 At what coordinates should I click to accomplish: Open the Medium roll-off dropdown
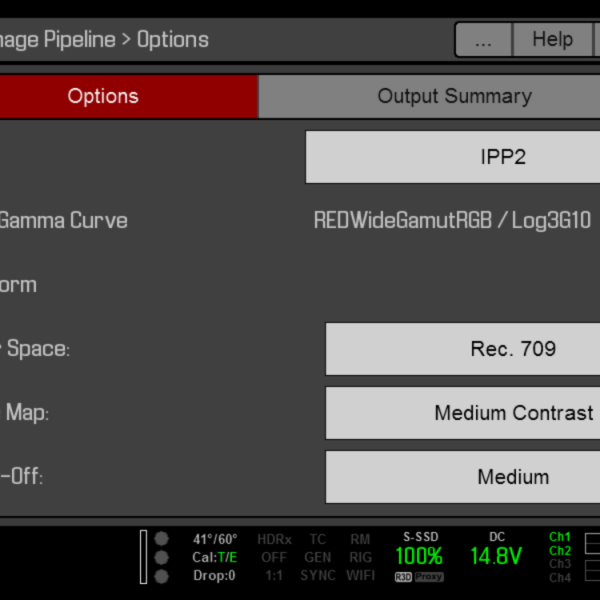pos(463,476)
